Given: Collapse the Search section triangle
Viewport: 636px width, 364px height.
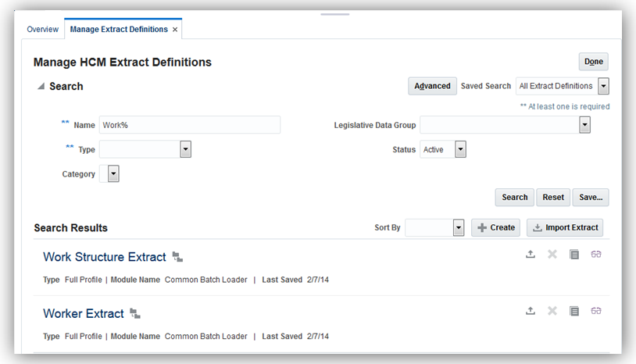Looking at the screenshot, I should (x=41, y=87).
